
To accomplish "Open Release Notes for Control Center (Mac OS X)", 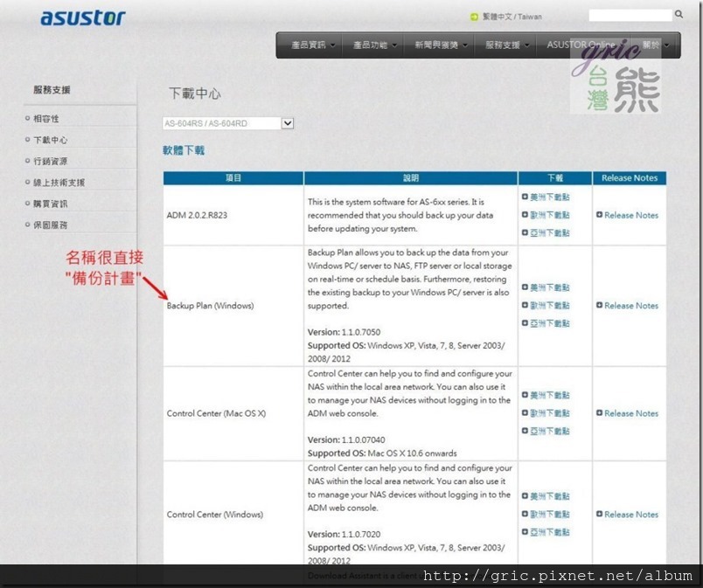I will point(631,414).
